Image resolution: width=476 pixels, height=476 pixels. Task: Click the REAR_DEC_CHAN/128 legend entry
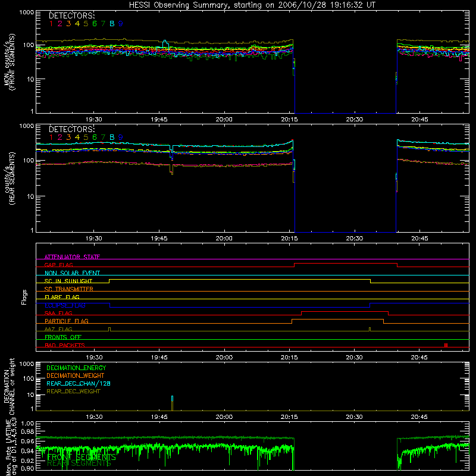79,383
